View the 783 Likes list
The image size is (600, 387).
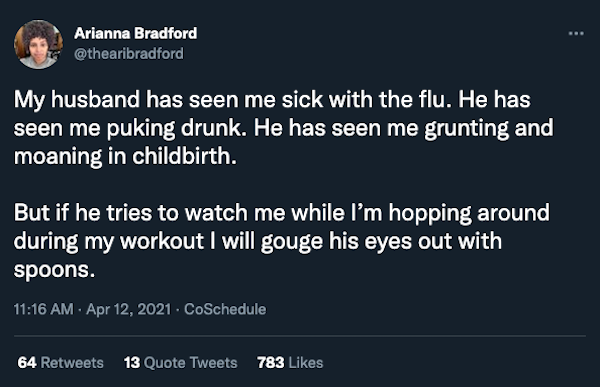point(290,363)
